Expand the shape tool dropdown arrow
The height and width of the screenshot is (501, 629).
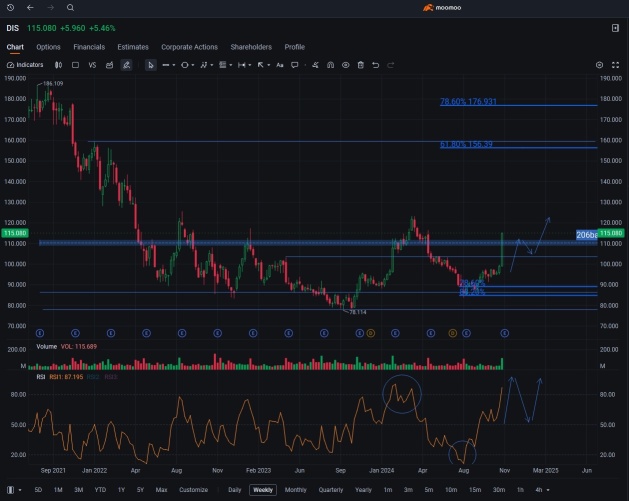pos(193,65)
